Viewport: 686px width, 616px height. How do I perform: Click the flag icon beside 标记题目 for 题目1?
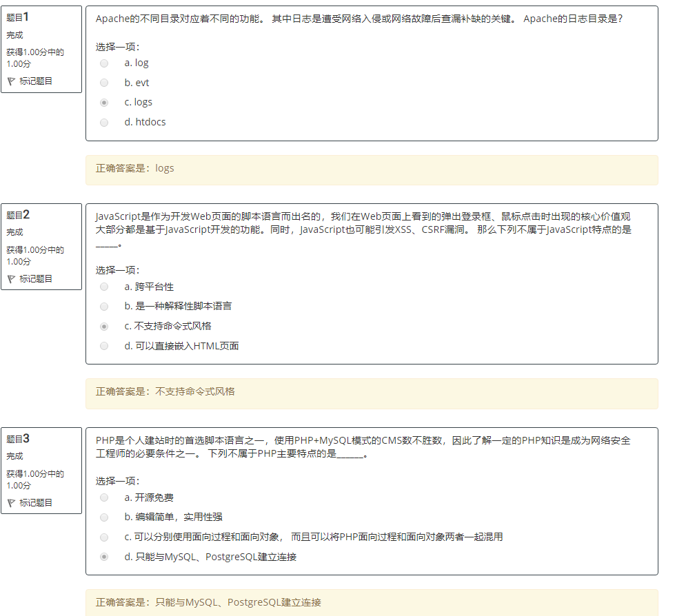click(12, 81)
